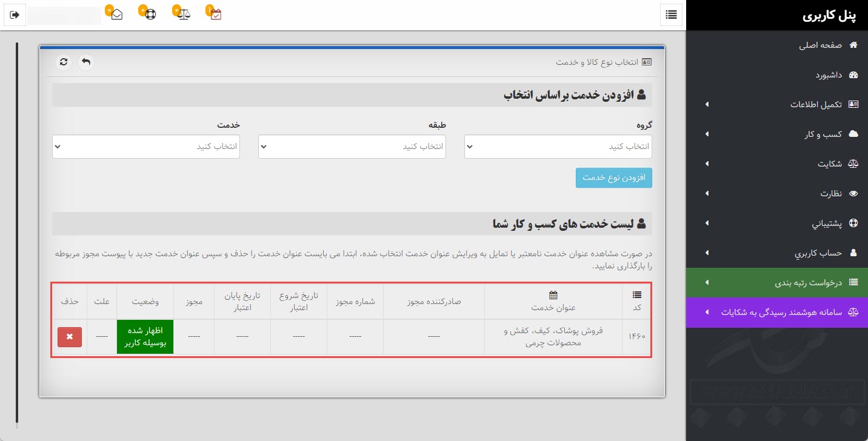Click the وضعیت column header

[x=145, y=302]
